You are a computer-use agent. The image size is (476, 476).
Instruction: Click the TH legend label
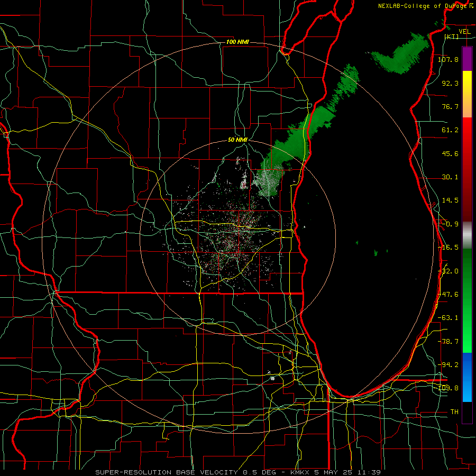[454, 412]
